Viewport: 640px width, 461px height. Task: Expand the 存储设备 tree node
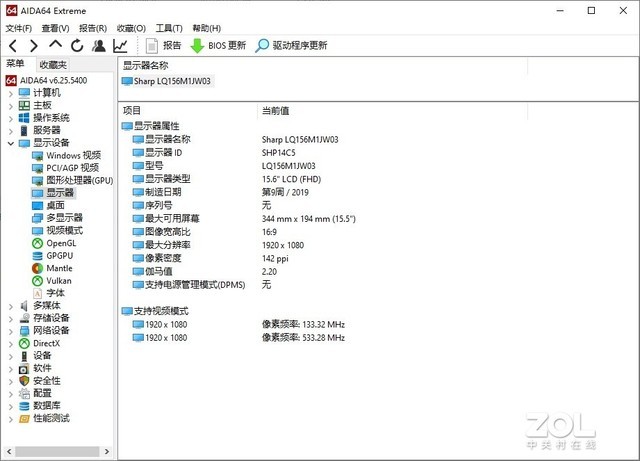11,318
